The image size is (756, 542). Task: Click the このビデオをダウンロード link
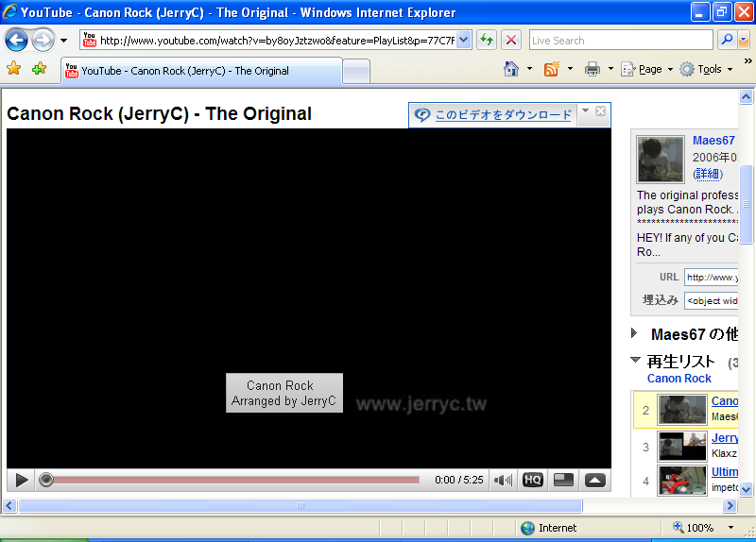point(503,114)
